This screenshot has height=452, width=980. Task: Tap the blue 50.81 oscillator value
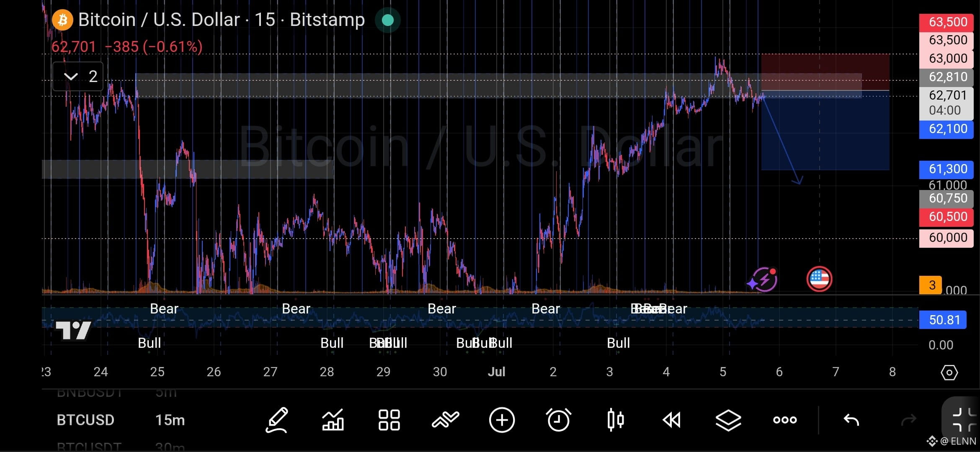943,320
